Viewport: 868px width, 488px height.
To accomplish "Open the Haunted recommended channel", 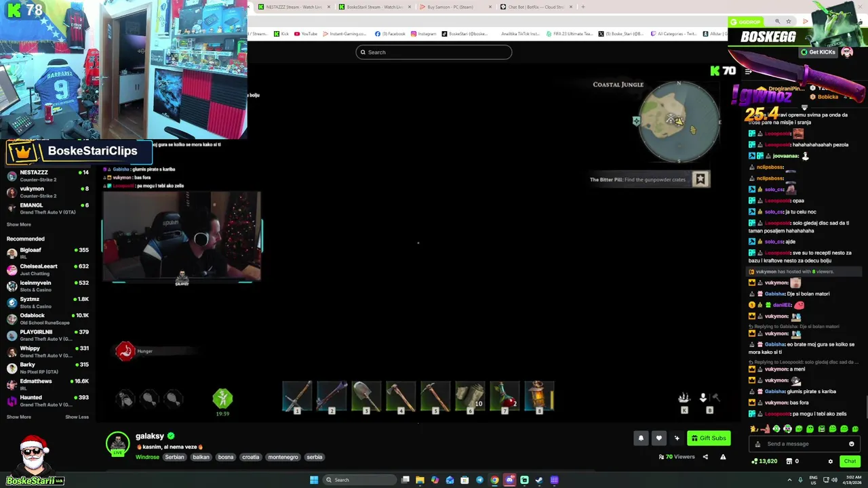I will pyautogui.click(x=47, y=401).
